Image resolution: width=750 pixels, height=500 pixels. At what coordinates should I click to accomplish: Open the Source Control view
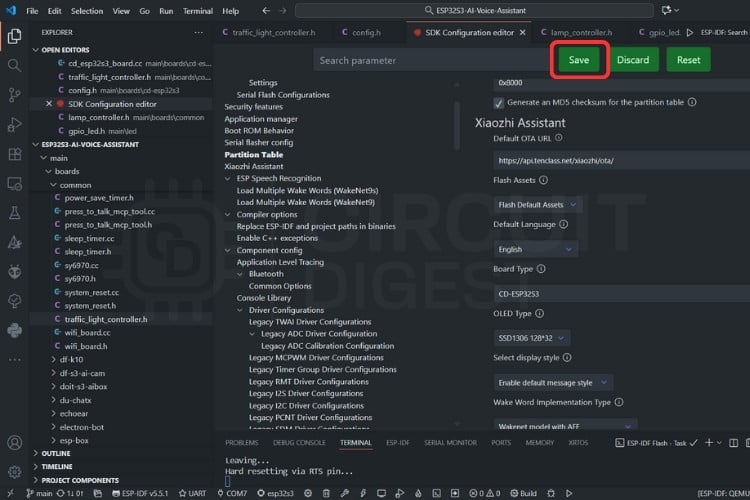14,95
